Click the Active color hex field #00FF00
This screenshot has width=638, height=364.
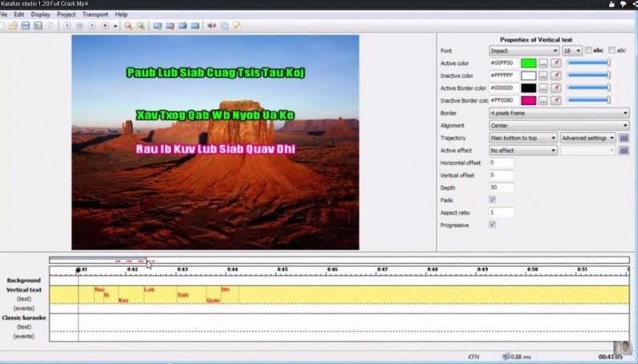tap(504, 63)
